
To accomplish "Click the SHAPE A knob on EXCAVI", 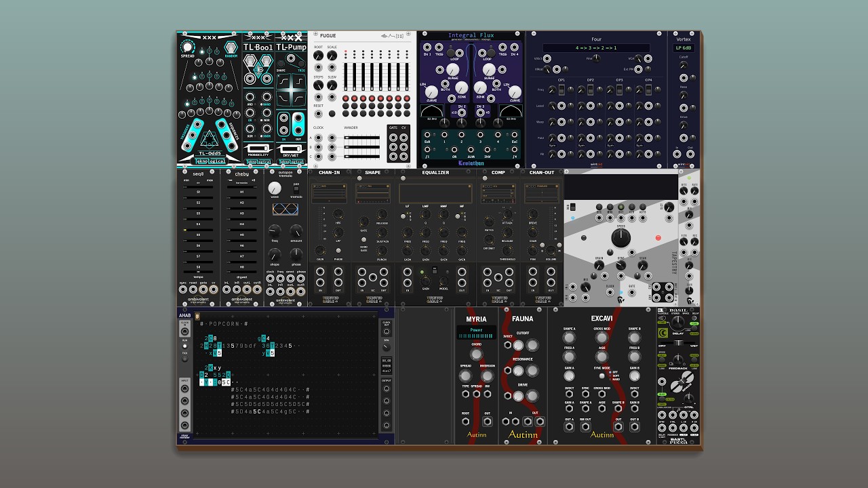I will 570,338.
